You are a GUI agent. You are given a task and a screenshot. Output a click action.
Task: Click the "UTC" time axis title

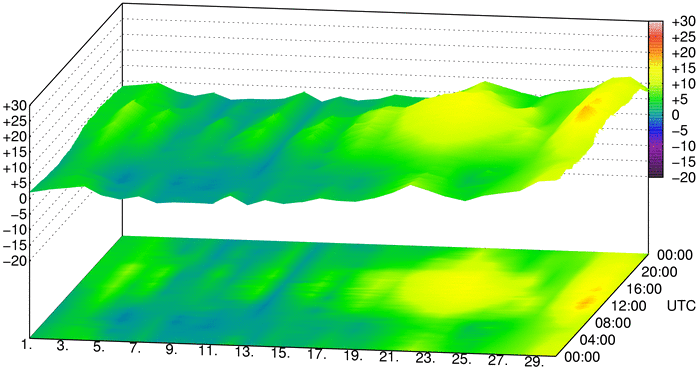pos(682,306)
